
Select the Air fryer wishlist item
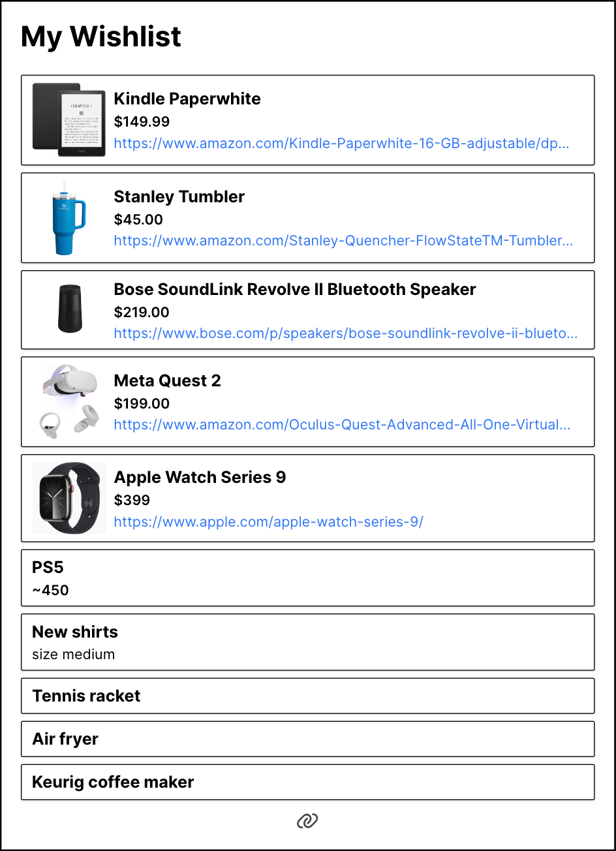point(307,739)
